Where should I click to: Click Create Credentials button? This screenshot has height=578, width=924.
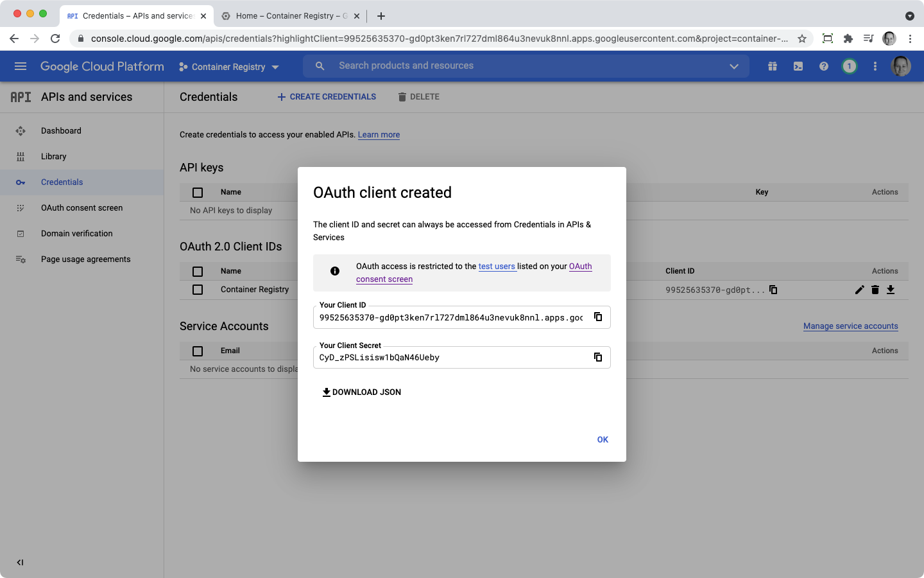pos(327,97)
